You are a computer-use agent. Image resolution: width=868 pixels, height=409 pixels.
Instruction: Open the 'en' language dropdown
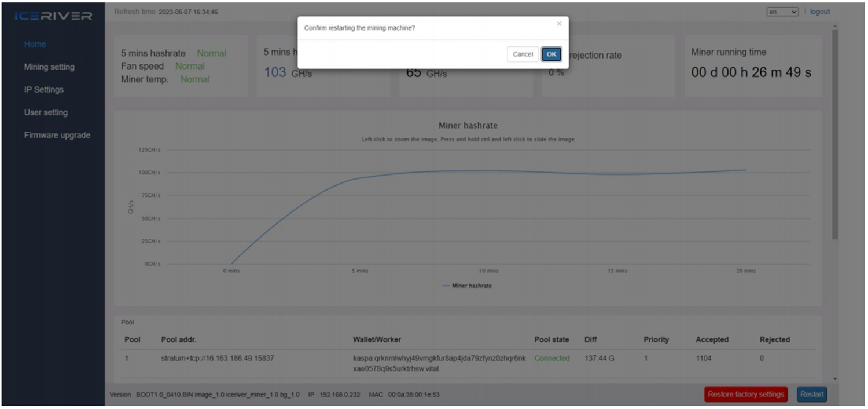coord(782,12)
